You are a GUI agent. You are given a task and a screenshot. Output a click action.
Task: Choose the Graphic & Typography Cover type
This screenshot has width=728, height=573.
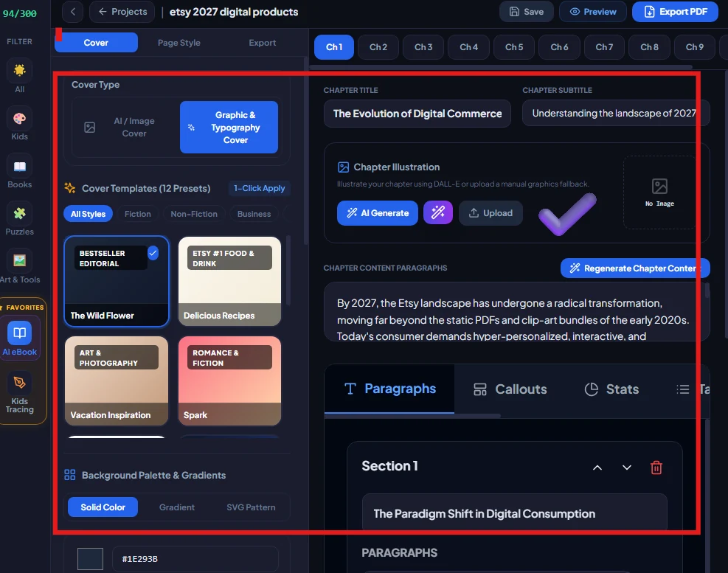[229, 127]
